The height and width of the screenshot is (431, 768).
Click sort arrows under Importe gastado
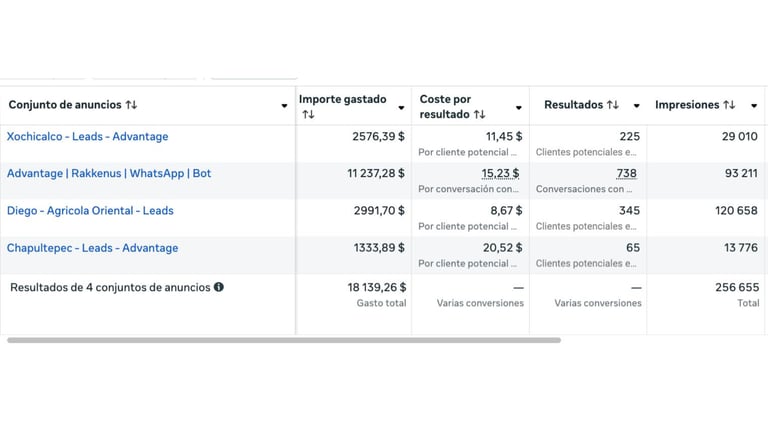[308, 115]
